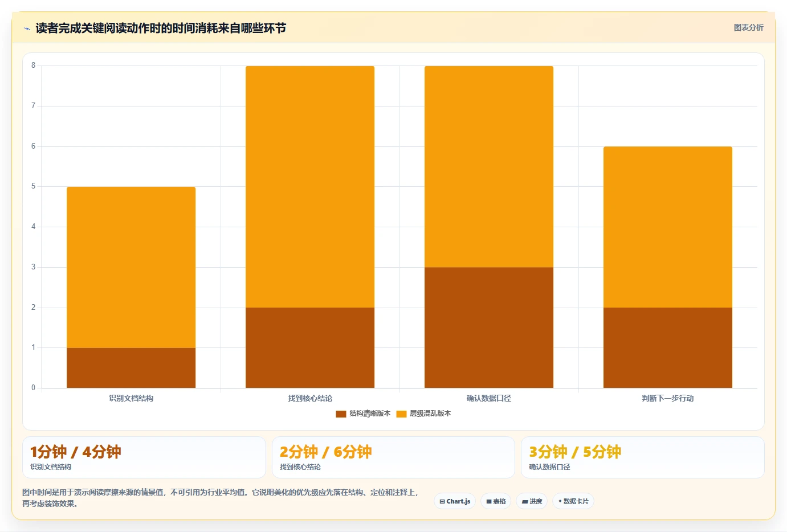Viewport: 787px width, 532px height.
Task: Click the brown 结构清晰版本 legend color box
Action: point(341,414)
